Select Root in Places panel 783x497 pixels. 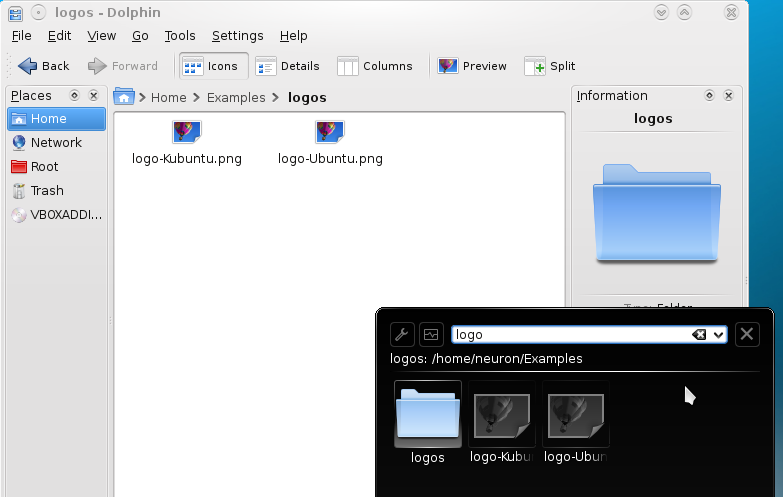(x=56, y=167)
